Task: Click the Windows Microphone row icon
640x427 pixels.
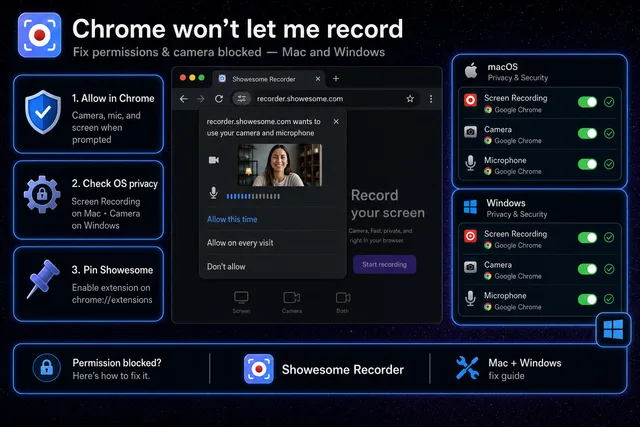Action: [x=470, y=298]
